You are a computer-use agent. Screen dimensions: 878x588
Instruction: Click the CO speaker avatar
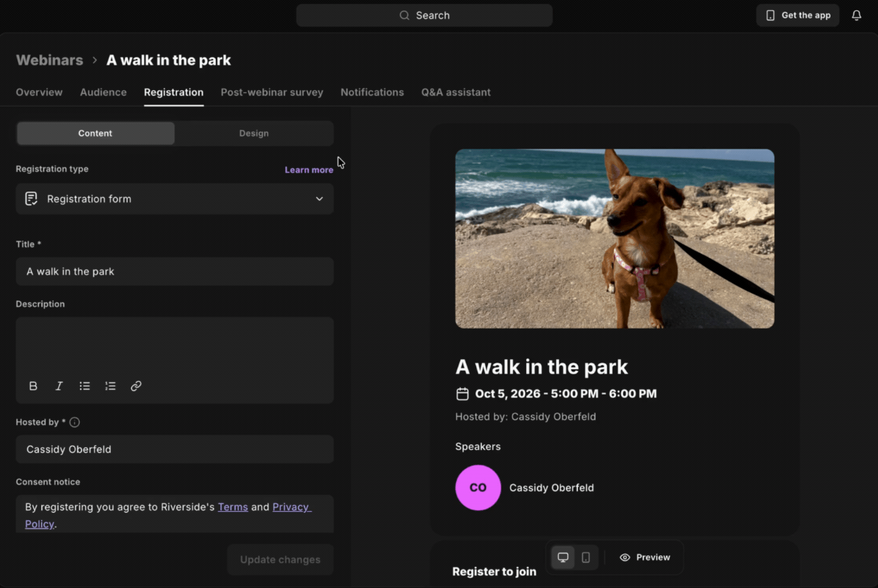click(x=478, y=488)
